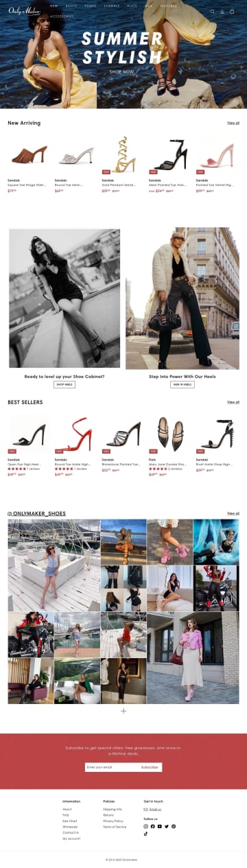Open the shopping cart icon
The height and width of the screenshot is (868, 247).
(232, 12)
